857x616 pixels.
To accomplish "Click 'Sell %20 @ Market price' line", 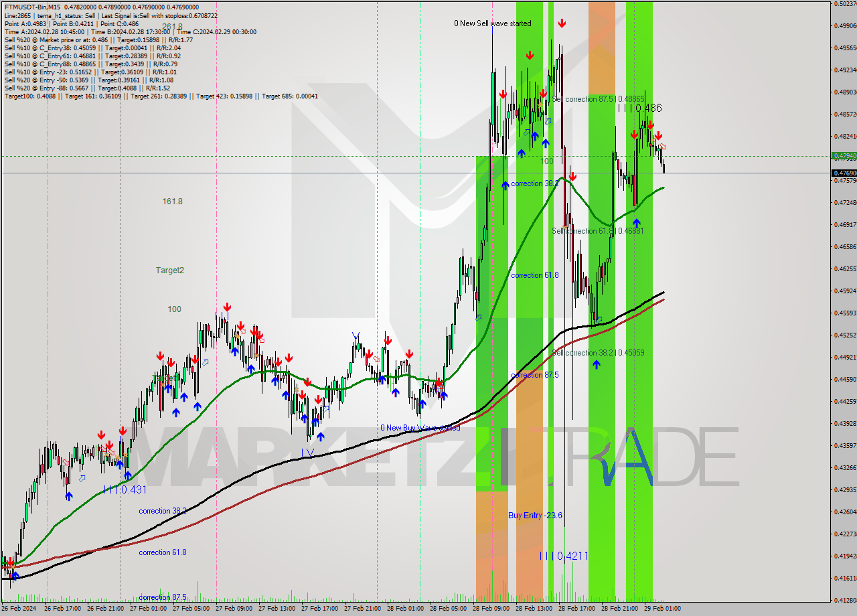I will click(98, 40).
